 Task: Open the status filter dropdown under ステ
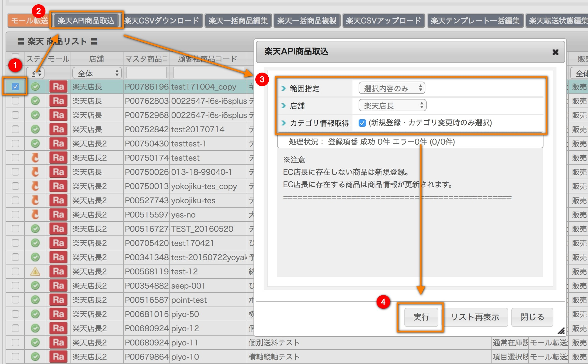35,74
